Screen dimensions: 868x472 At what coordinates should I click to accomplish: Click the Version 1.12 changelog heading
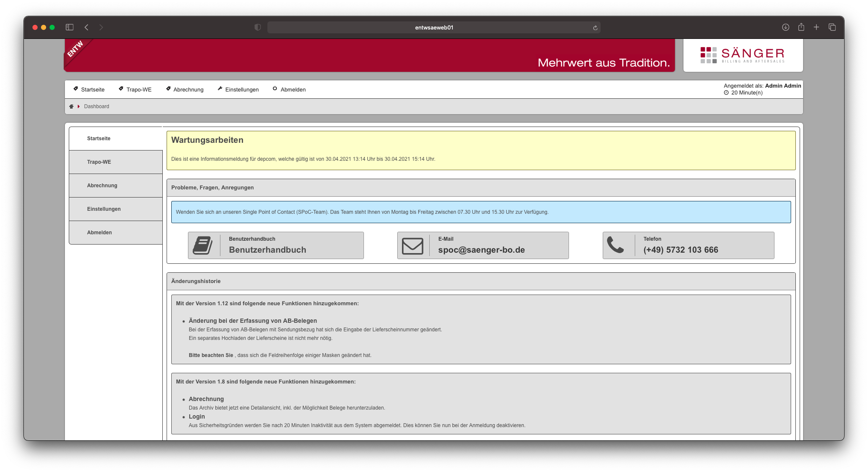click(x=267, y=304)
